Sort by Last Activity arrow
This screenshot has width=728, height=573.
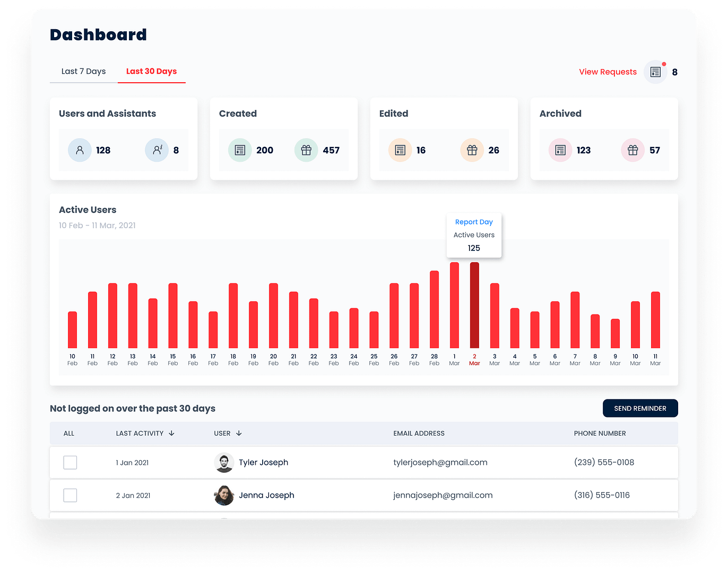point(171,433)
